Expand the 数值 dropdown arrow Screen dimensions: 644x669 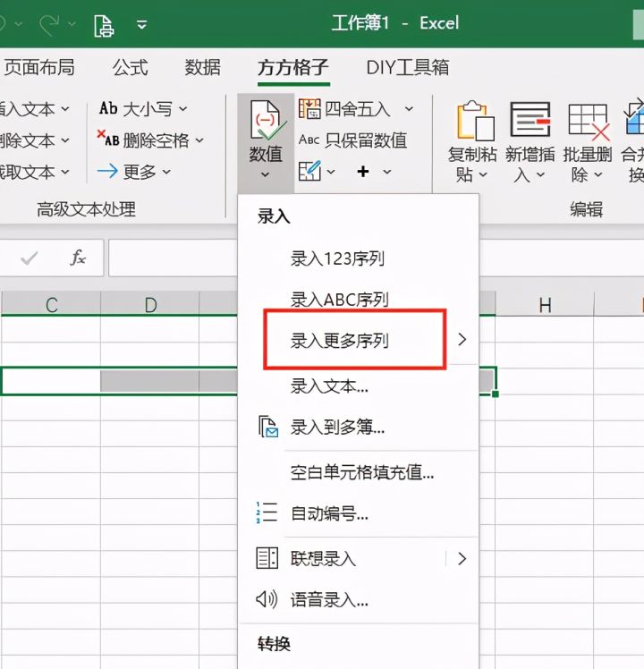265,174
